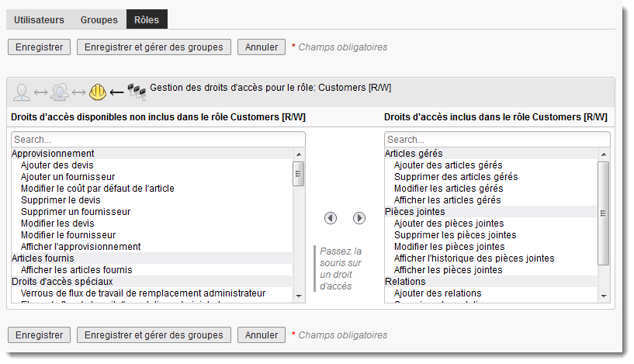The height and width of the screenshot is (364, 634).
Task: Click the available rights list scrollbar thumb
Action: 299,174
